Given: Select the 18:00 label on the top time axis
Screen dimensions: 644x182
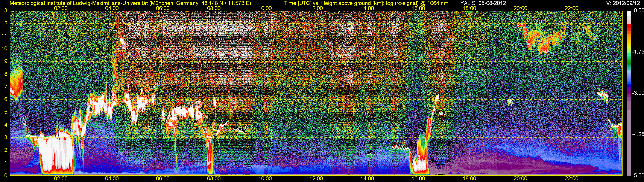Looking at the screenshot, I should point(469,8).
